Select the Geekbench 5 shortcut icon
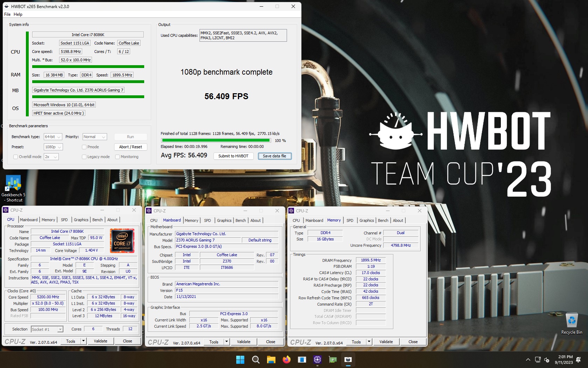Viewport: 588px width, 368px height. (13, 189)
